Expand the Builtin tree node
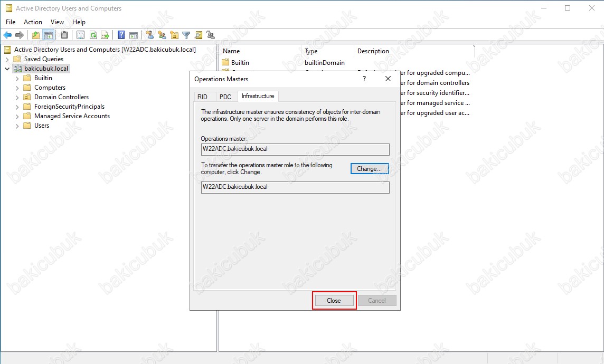Screen dimensions: 604x364 point(17,78)
